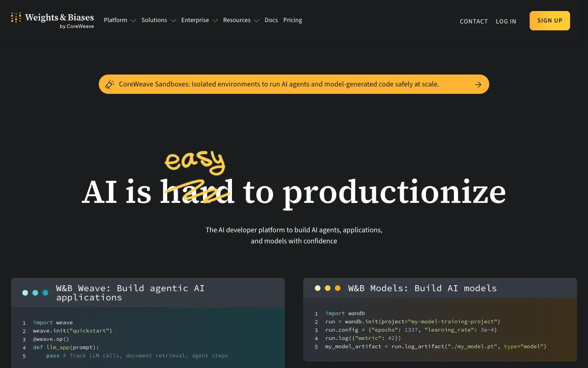Click the W&B Models code snippet
This screenshot has height=368, width=588.
point(435,330)
